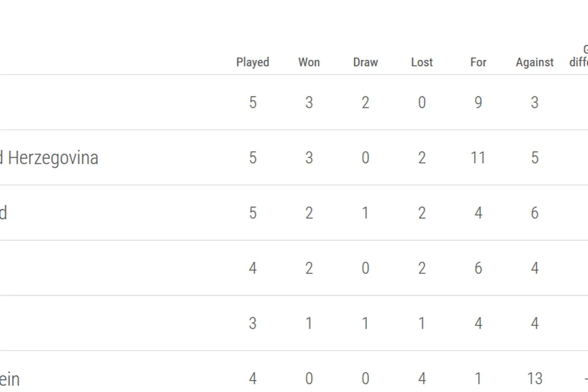Select the Draw column header

[366, 62]
